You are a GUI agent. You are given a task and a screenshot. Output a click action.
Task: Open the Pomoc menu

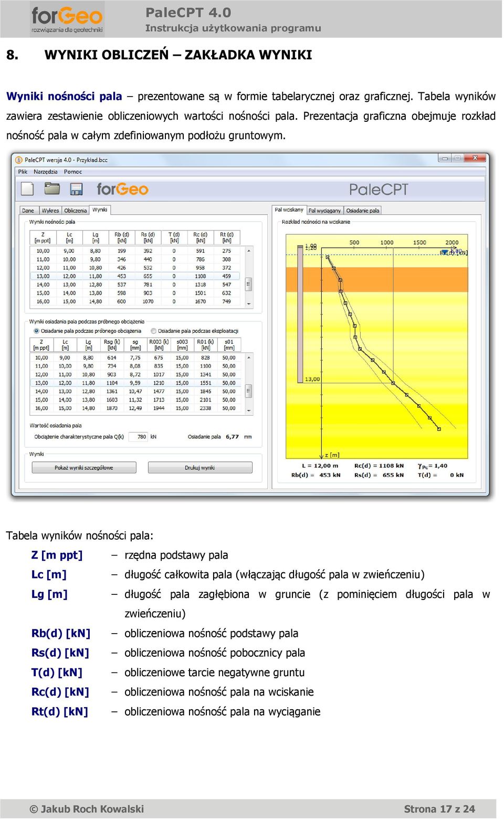point(73,172)
